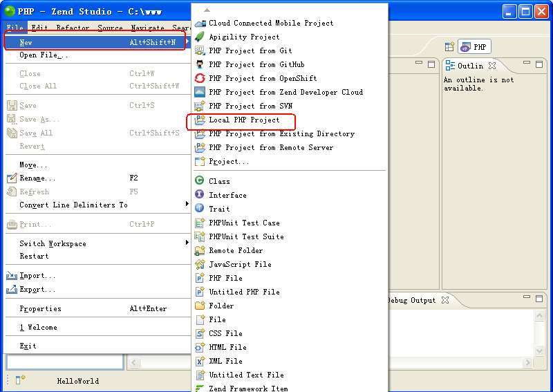Click Debug Output vertical scrollbar up arrow

tap(540, 315)
